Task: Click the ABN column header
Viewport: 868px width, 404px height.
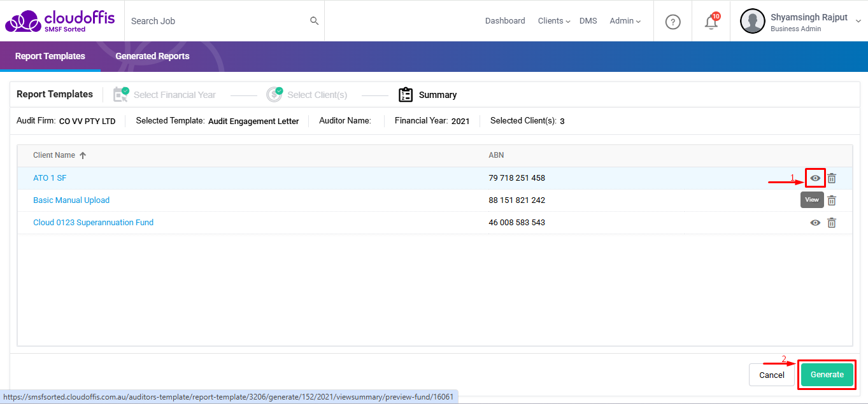Action: coord(496,155)
